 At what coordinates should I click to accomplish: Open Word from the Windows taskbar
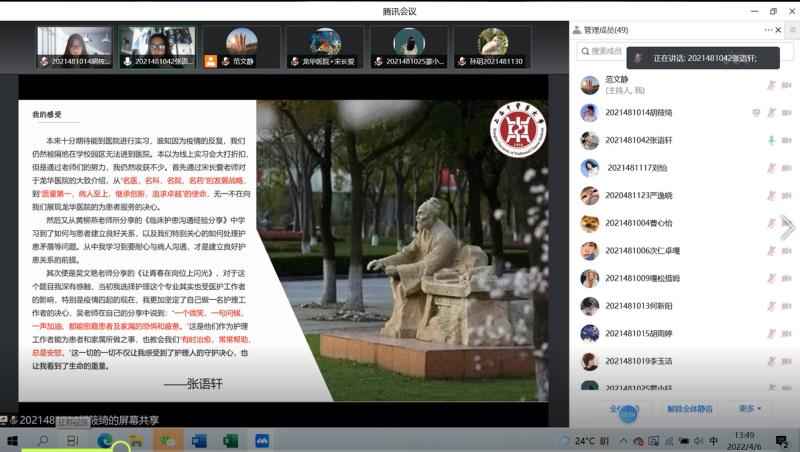tap(198, 440)
